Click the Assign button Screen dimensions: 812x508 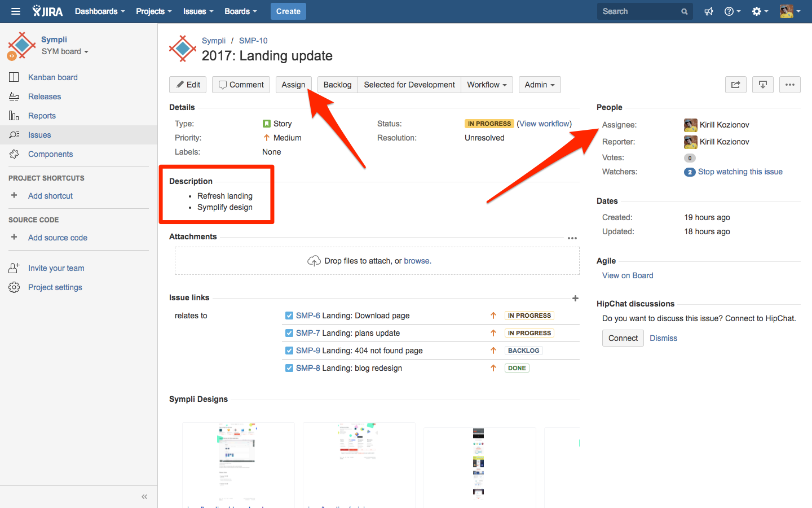click(293, 85)
